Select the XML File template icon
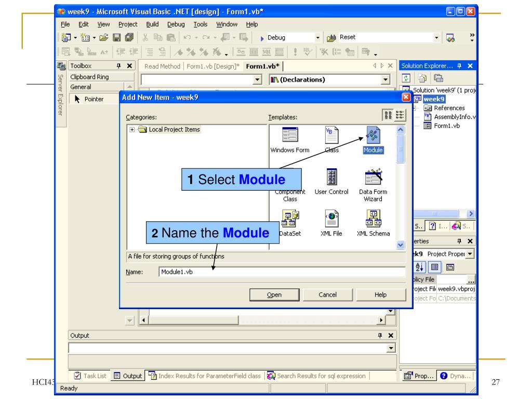The width and height of the screenshot is (532, 399). pos(331,219)
